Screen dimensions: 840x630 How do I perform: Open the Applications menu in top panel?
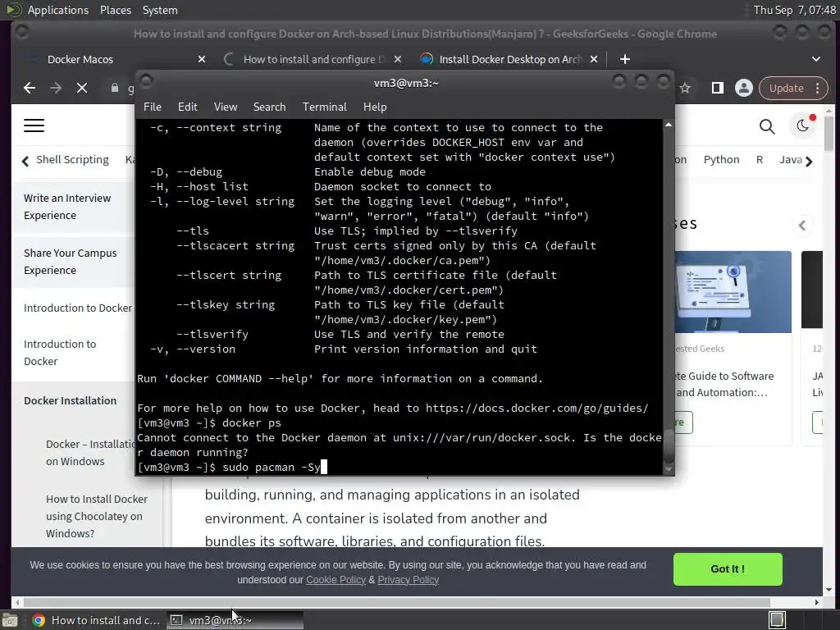click(58, 10)
